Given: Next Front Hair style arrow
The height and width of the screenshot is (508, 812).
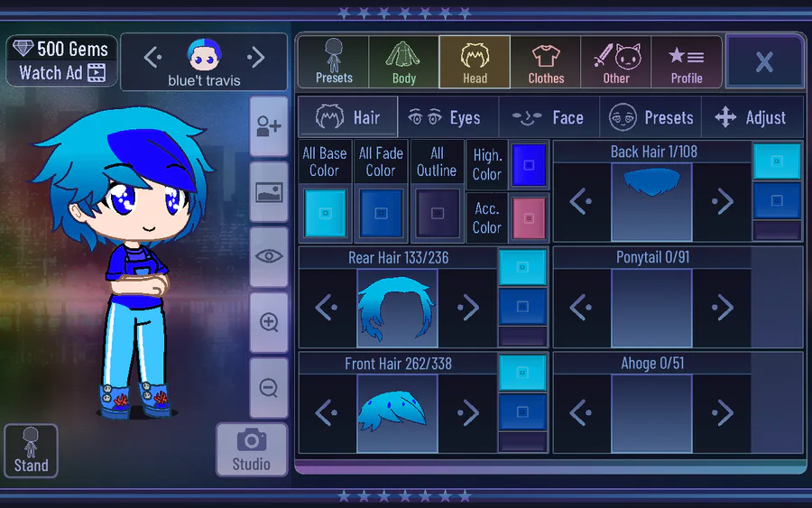Looking at the screenshot, I should tap(468, 412).
